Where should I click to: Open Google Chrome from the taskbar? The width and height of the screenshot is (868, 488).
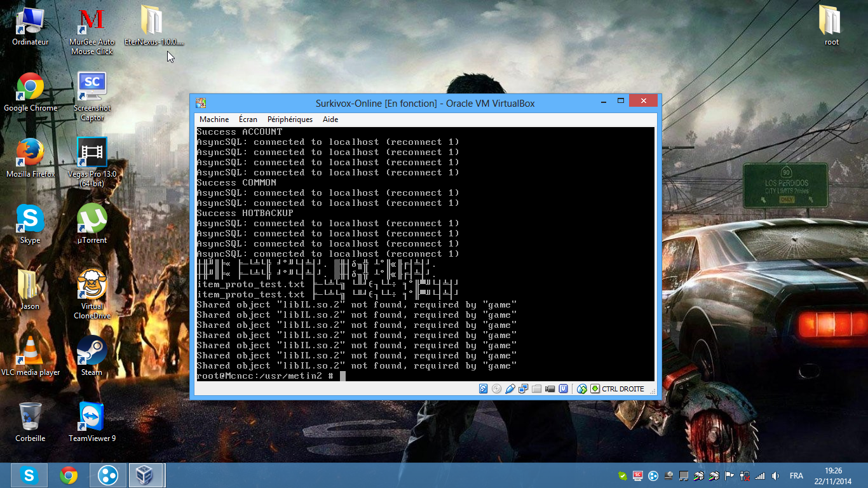[x=69, y=475]
